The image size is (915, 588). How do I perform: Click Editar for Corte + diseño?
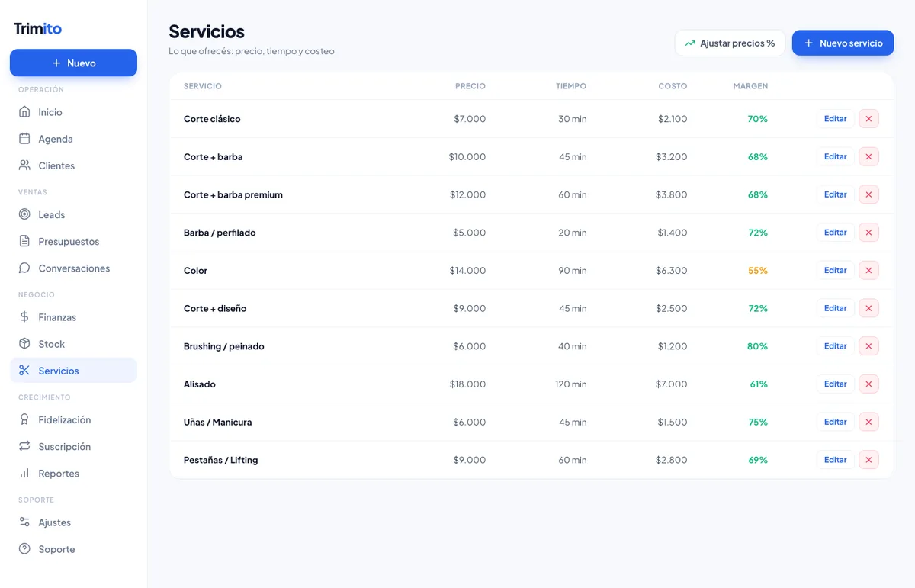pos(835,308)
